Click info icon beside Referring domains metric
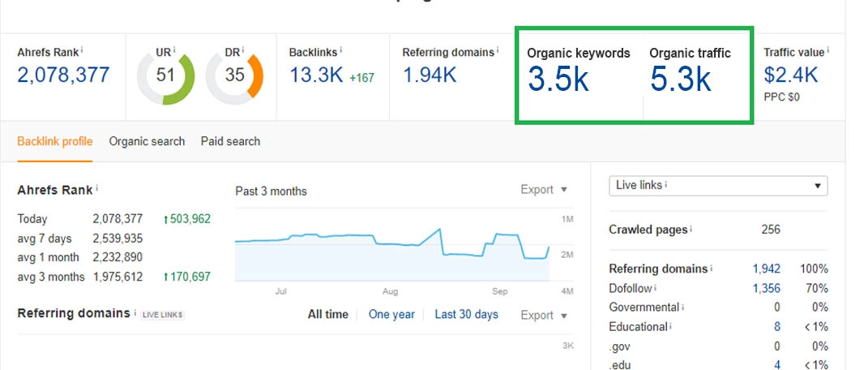Image resolution: width=868 pixels, height=370 pixels. click(x=497, y=50)
